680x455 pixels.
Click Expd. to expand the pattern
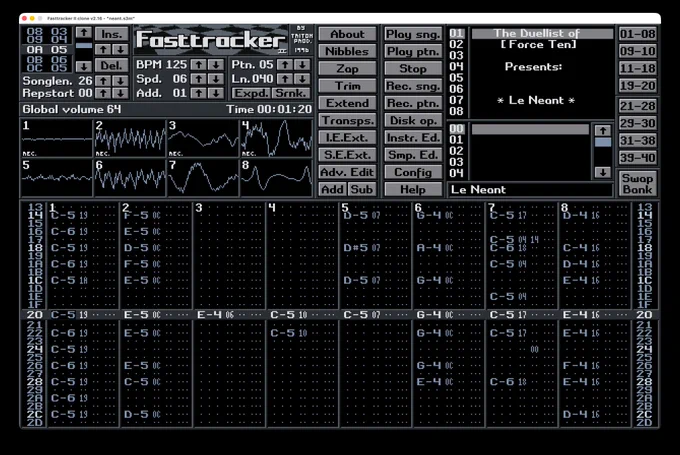(251, 93)
